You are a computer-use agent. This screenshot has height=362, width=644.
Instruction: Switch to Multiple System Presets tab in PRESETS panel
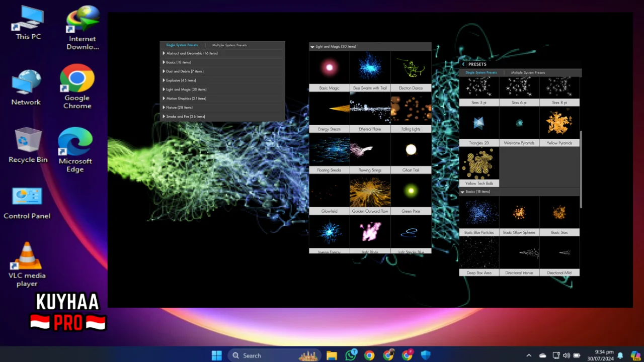528,72
